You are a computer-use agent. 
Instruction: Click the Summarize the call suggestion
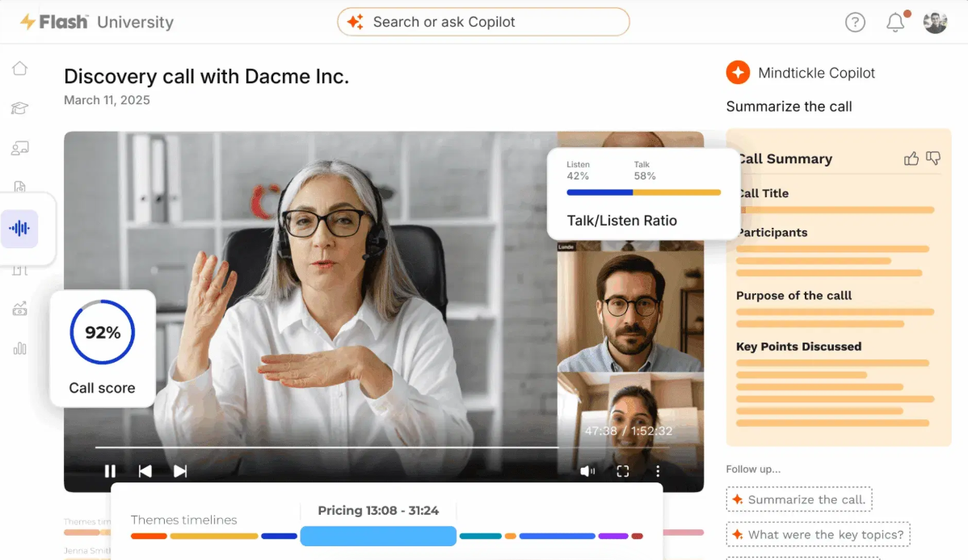pos(799,499)
